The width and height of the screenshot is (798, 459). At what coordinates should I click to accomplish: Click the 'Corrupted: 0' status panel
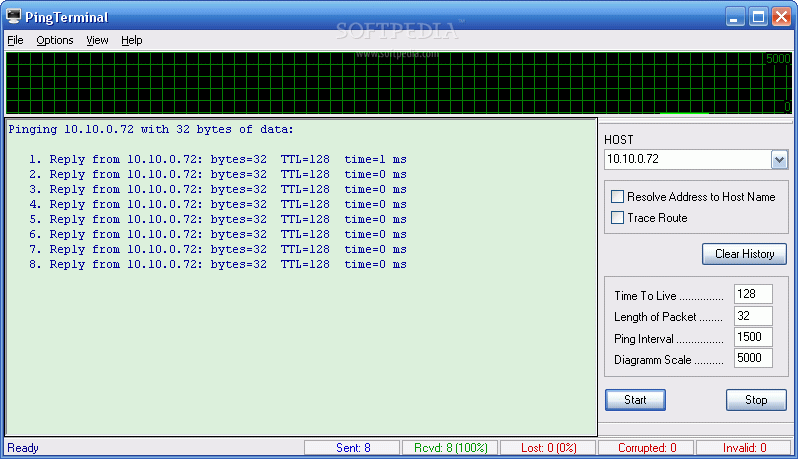[x=646, y=448]
